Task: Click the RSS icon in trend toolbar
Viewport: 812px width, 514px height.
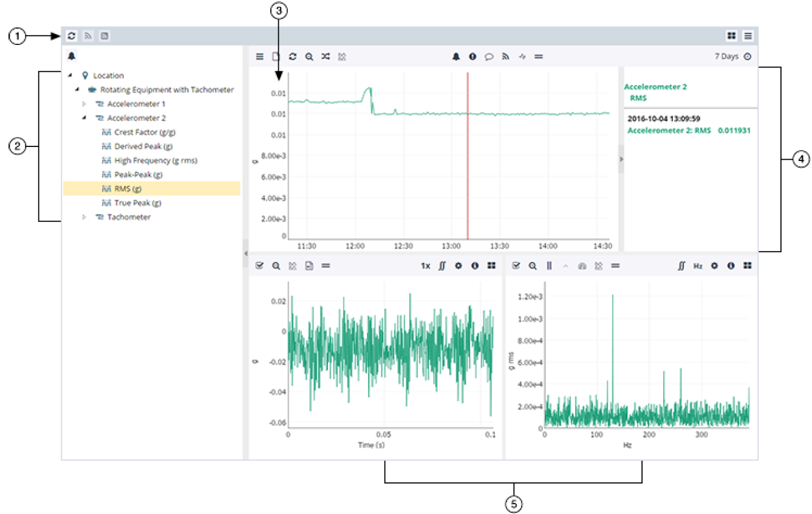Action: (x=505, y=57)
